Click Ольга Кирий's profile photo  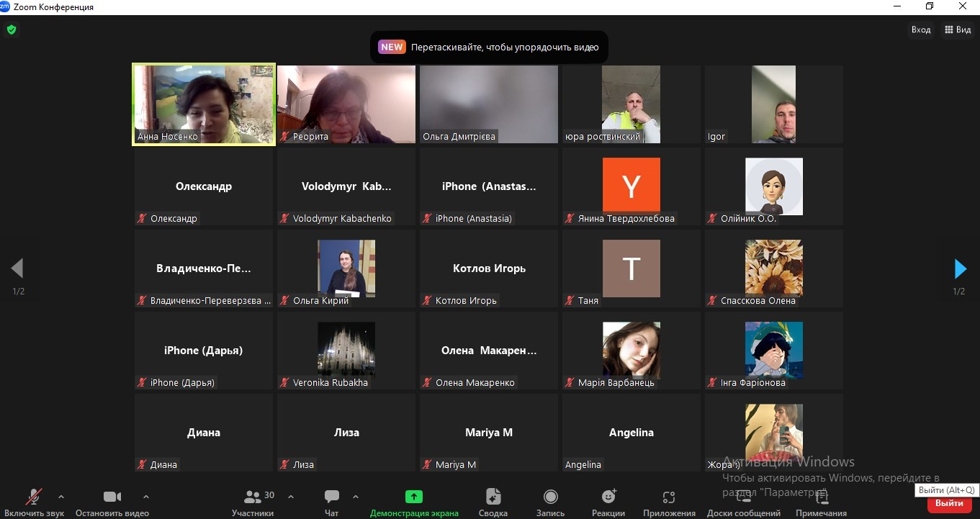346,268
